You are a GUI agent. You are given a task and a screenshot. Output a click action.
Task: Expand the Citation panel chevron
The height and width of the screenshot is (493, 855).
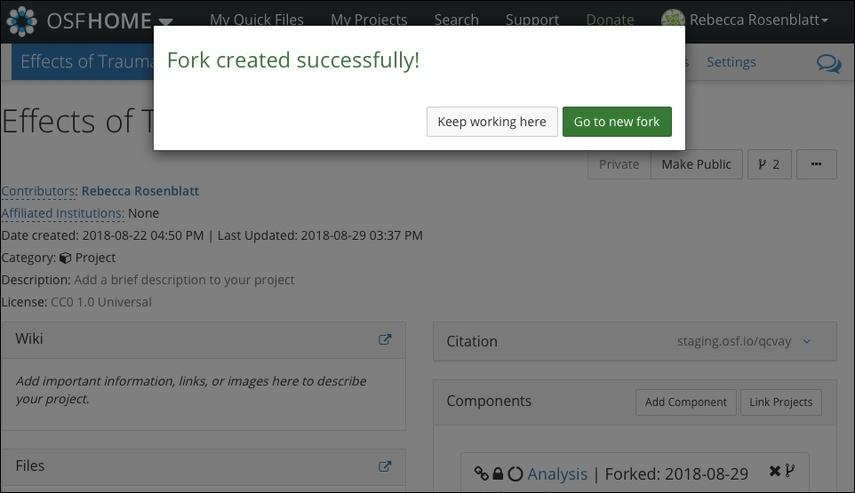(807, 341)
